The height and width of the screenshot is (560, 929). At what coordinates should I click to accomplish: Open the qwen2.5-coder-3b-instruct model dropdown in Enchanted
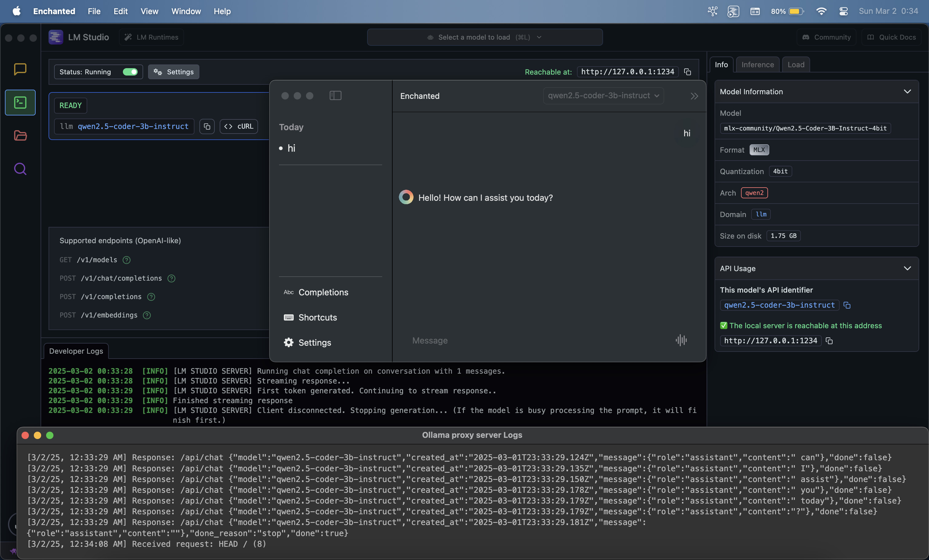point(603,96)
